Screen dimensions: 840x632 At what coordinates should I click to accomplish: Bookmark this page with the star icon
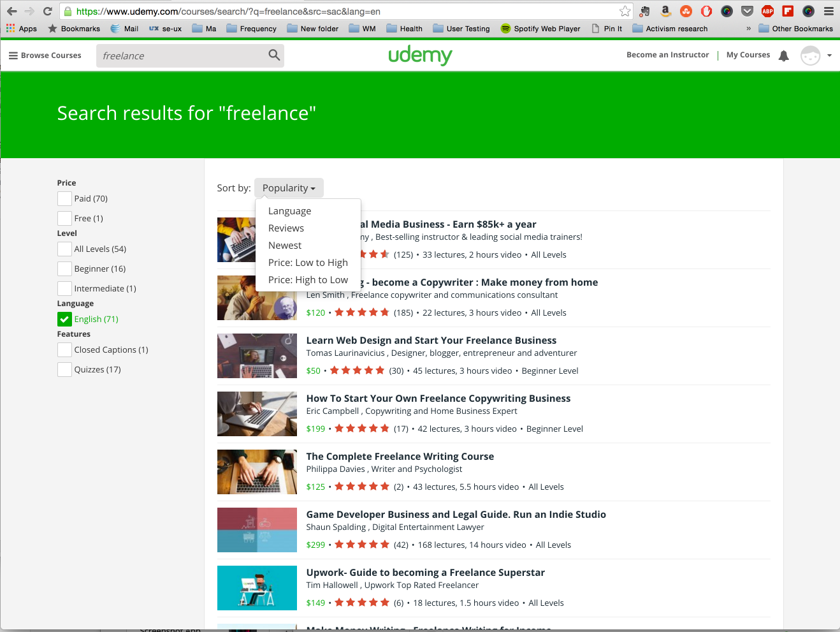tap(625, 11)
